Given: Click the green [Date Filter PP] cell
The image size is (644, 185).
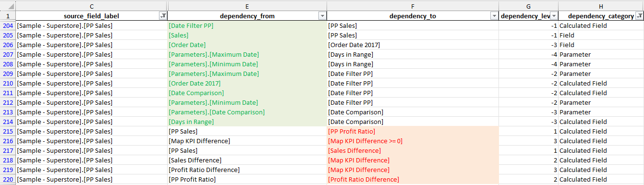Looking at the screenshot, I should [x=247, y=26].
